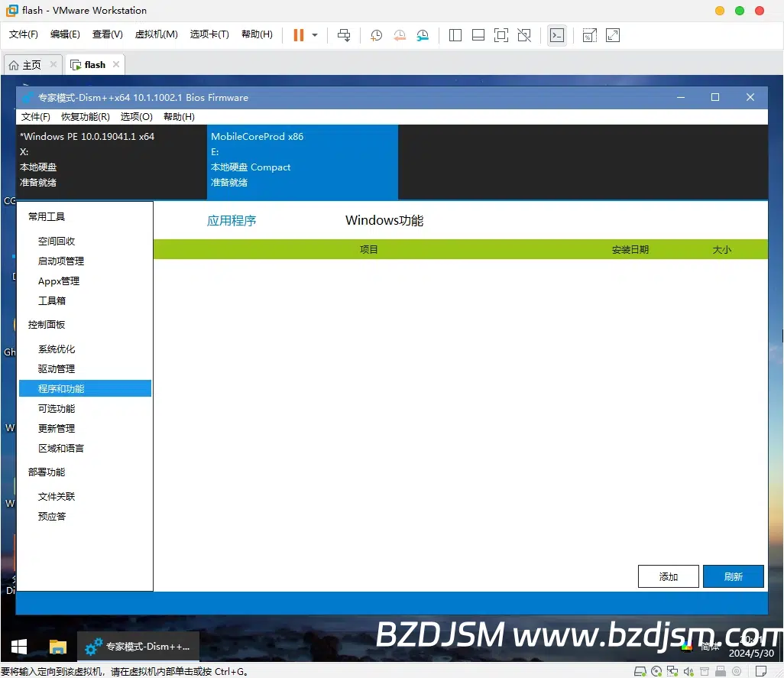
Task: Open Dism++ 帮助(H) menu
Action: [179, 116]
